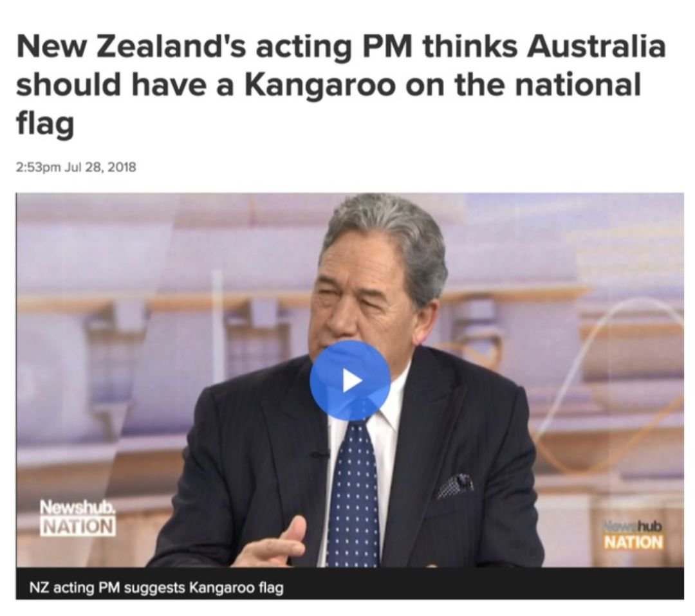This screenshot has height=616, width=695.
Task: Open the headline about Australia's national flag
Action: point(340,85)
